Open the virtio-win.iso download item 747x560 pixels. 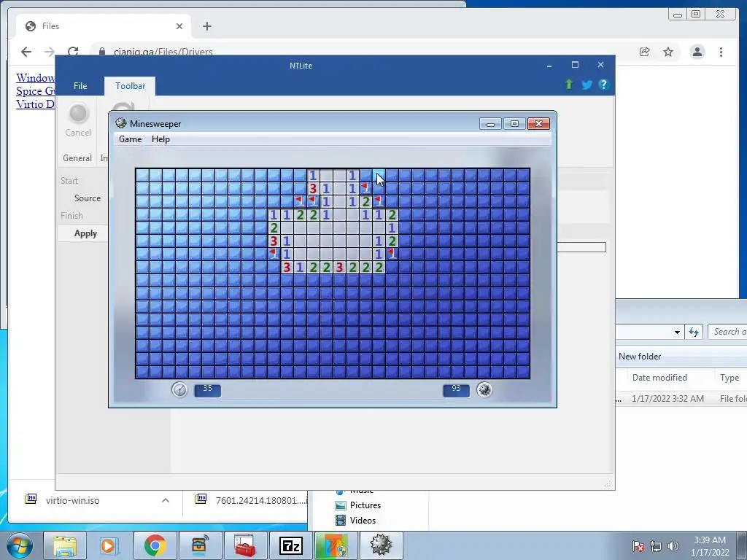pos(72,500)
